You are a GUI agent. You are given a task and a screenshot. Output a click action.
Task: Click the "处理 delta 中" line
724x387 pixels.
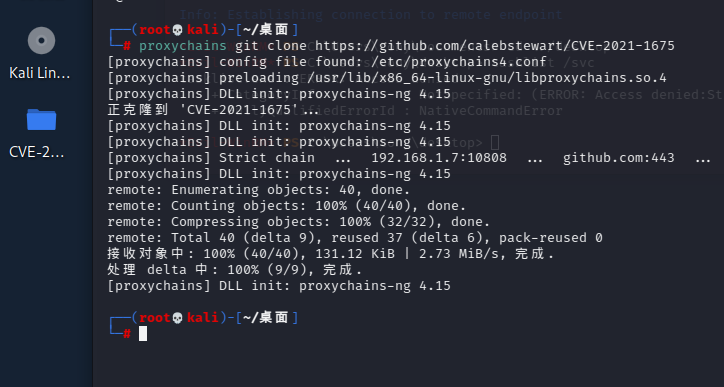235,270
